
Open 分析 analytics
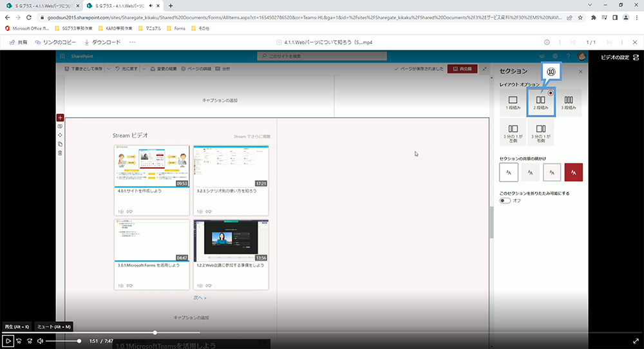click(x=223, y=69)
